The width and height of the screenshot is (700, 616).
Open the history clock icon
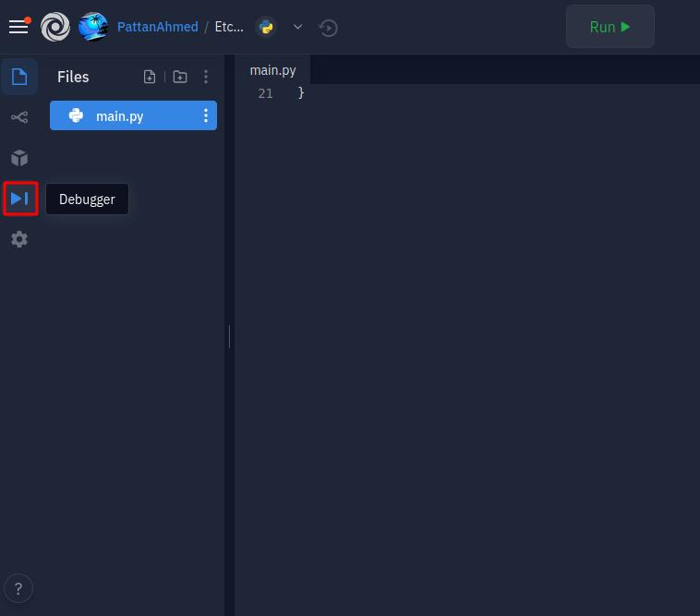click(328, 28)
